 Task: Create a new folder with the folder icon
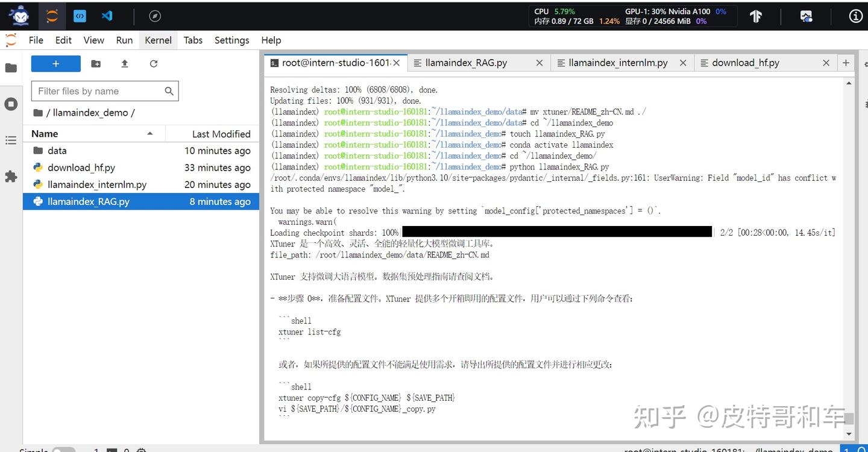pyautogui.click(x=95, y=63)
